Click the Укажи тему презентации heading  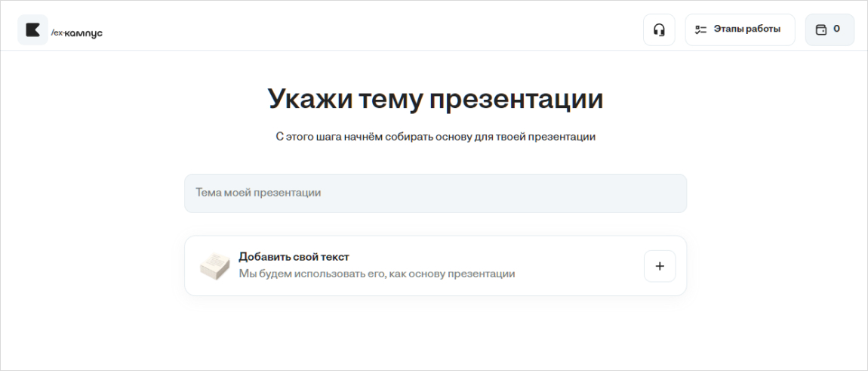(436, 100)
